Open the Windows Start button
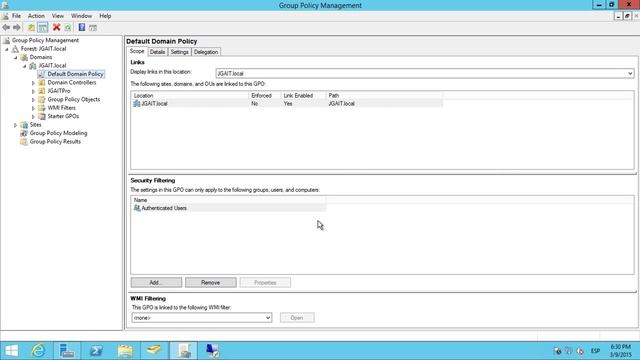Screen dimensions: 640x360 click(11, 351)
